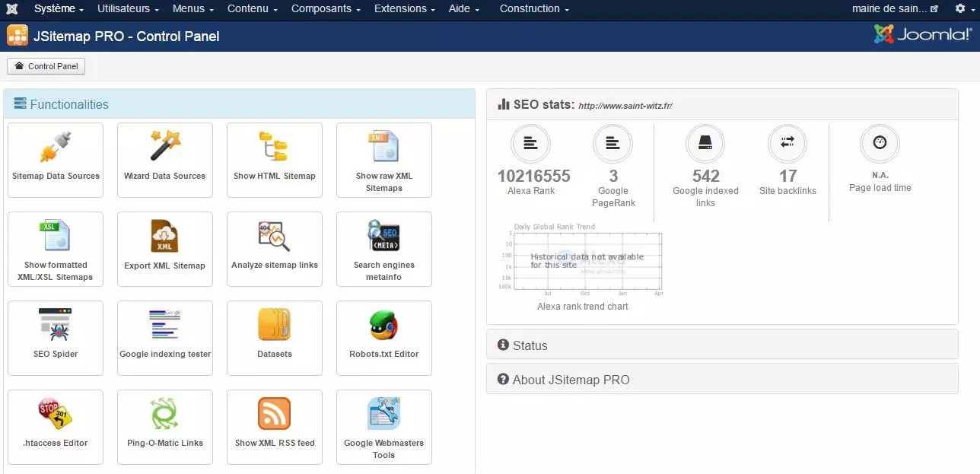Open Search engines metainfo icon

383,235
